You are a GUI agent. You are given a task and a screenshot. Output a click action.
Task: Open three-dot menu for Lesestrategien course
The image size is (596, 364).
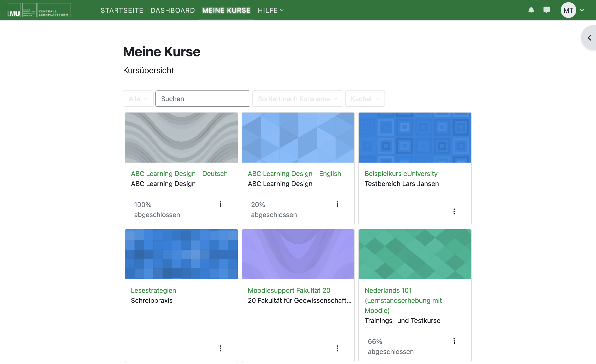pyautogui.click(x=220, y=348)
